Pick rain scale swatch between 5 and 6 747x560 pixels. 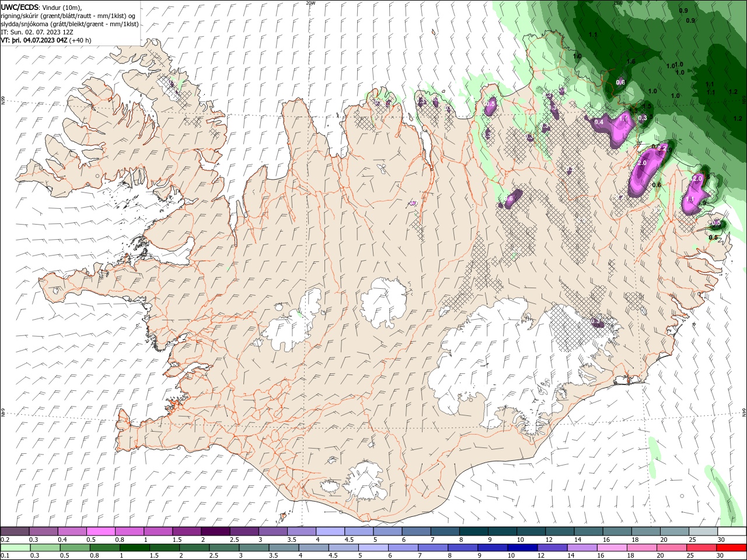(x=373, y=548)
